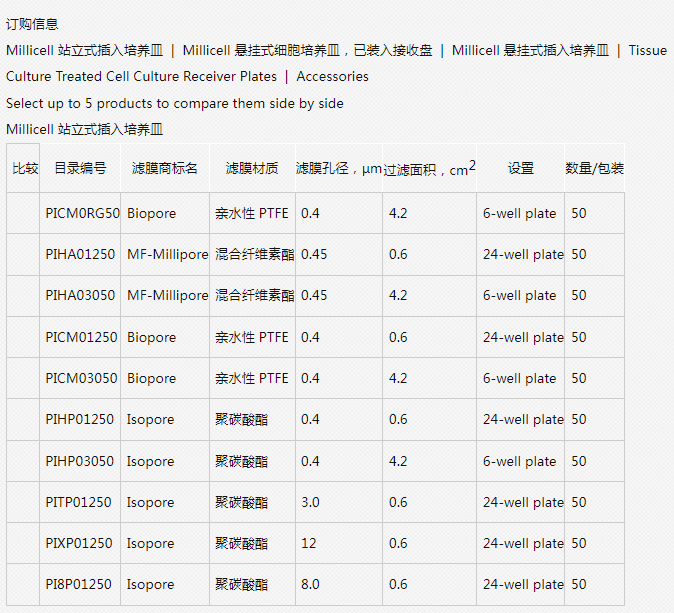Viewport: 674px width, 613px height.
Task: Click filter area 0.6 in PICM01250 row
Action: [398, 337]
